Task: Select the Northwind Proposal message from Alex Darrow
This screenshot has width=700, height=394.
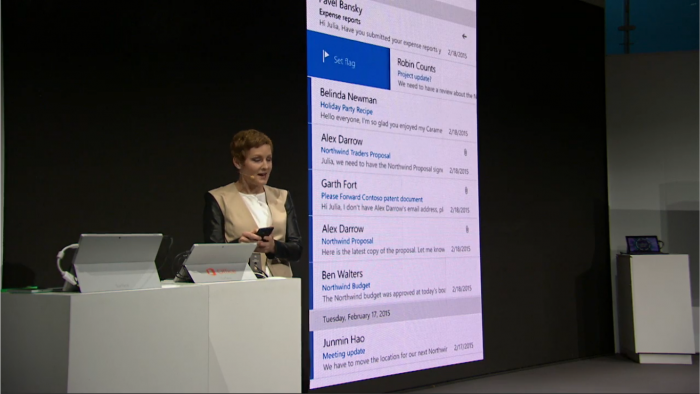Action: click(395, 239)
